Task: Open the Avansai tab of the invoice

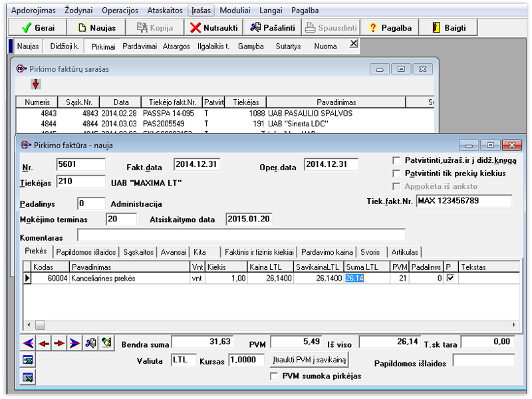Action: [x=174, y=252]
